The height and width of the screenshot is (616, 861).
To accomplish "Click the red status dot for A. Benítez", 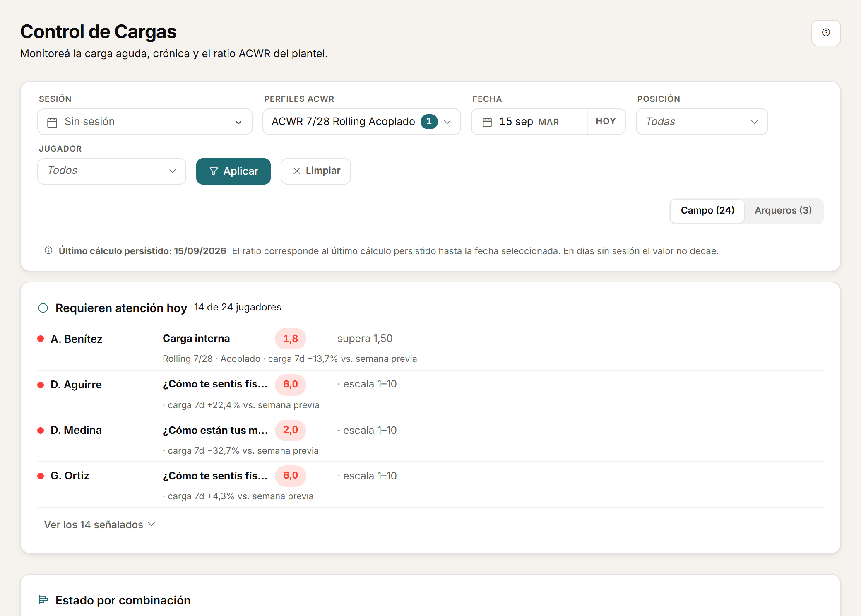I will [x=41, y=339].
